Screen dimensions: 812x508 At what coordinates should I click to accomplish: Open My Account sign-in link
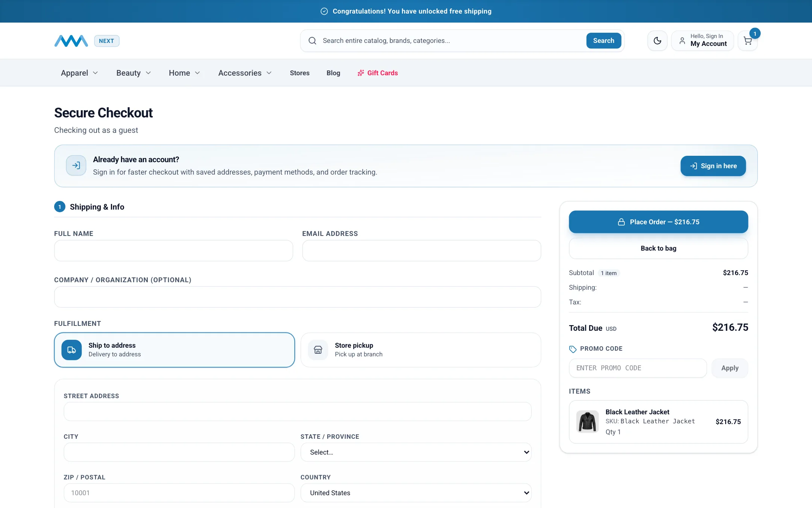[x=702, y=41]
